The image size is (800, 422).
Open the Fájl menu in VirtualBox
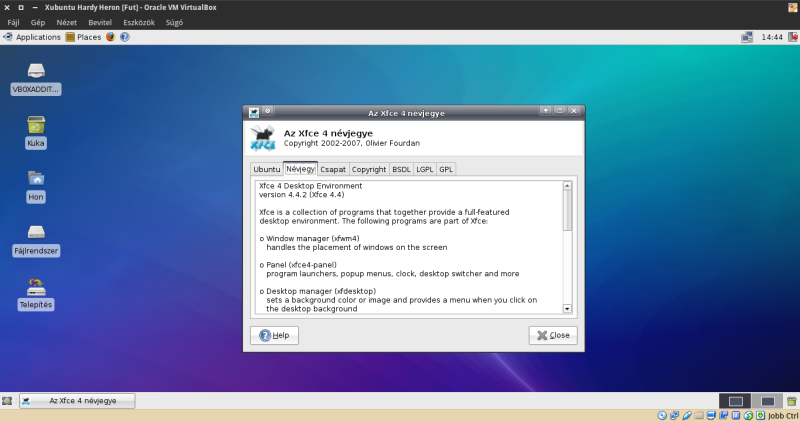[13, 22]
